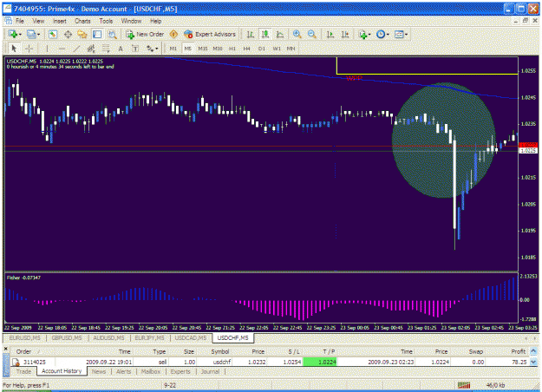
Task: Toggle the H1 timeframe button
Action: coord(232,49)
